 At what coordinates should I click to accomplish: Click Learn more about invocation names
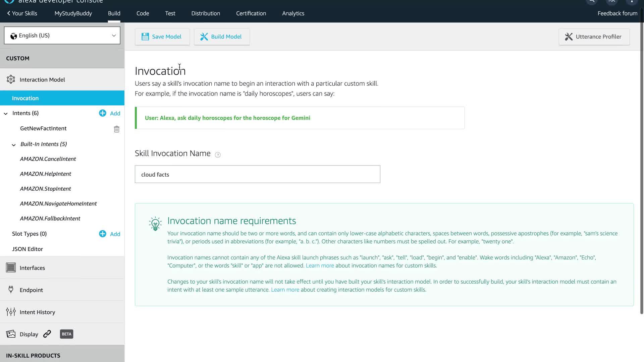click(320, 265)
